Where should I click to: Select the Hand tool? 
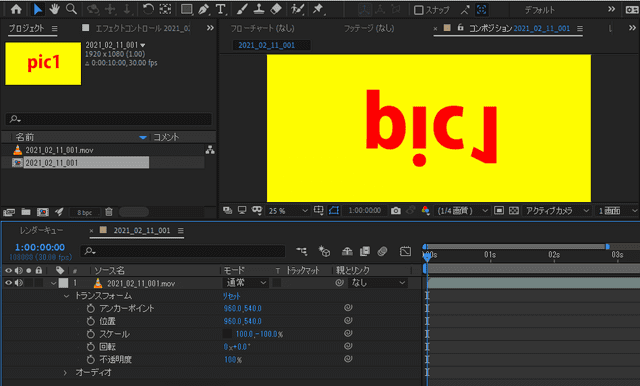[54, 9]
